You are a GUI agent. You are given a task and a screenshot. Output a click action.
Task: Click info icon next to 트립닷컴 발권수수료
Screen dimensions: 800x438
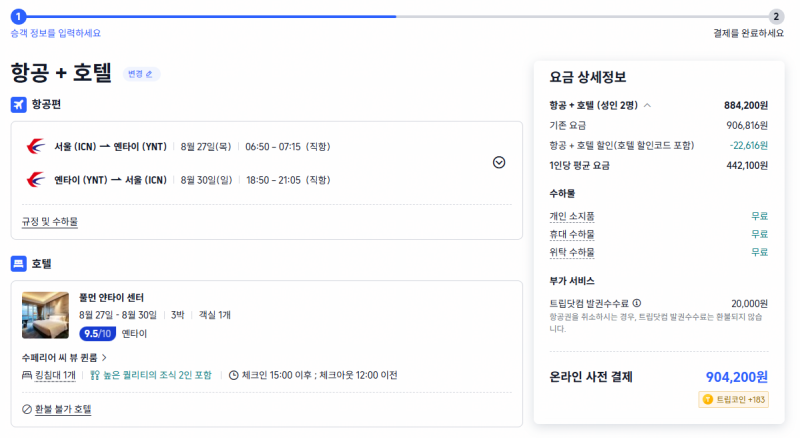tap(637, 303)
